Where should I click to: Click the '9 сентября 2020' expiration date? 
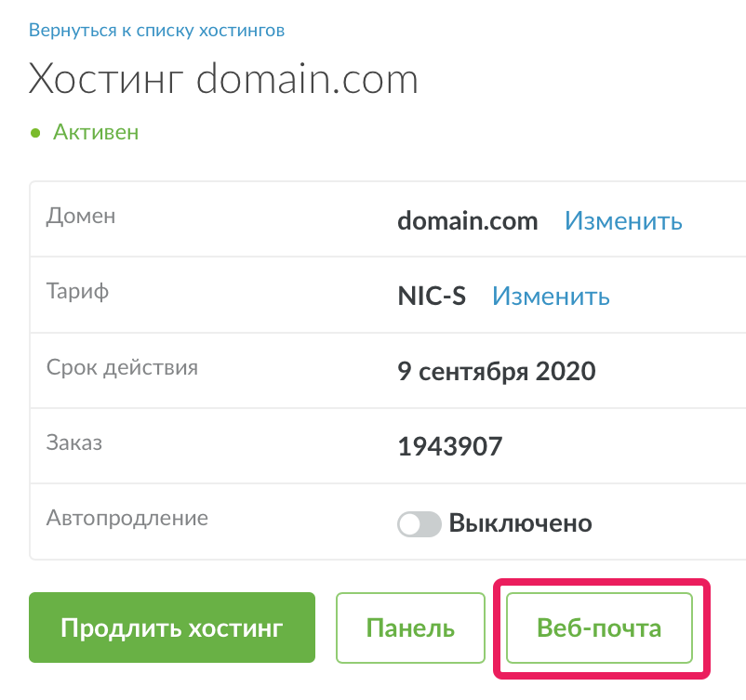pyautogui.click(x=496, y=371)
